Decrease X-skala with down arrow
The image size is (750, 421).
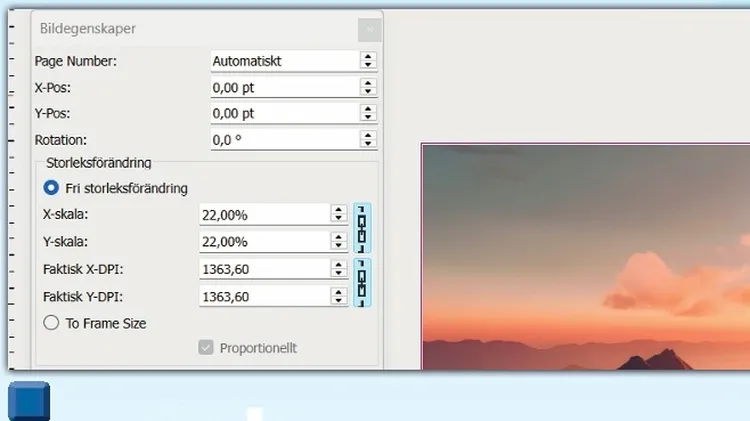[x=339, y=219]
